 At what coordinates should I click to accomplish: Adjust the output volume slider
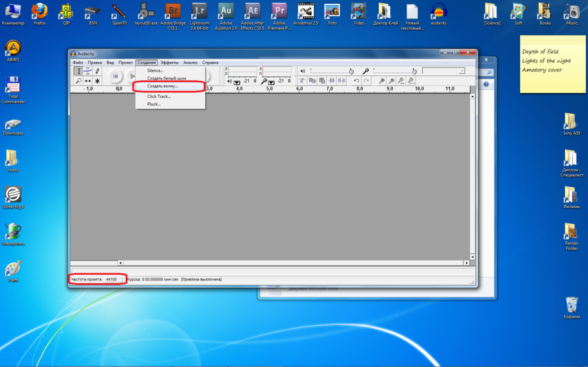331,71
